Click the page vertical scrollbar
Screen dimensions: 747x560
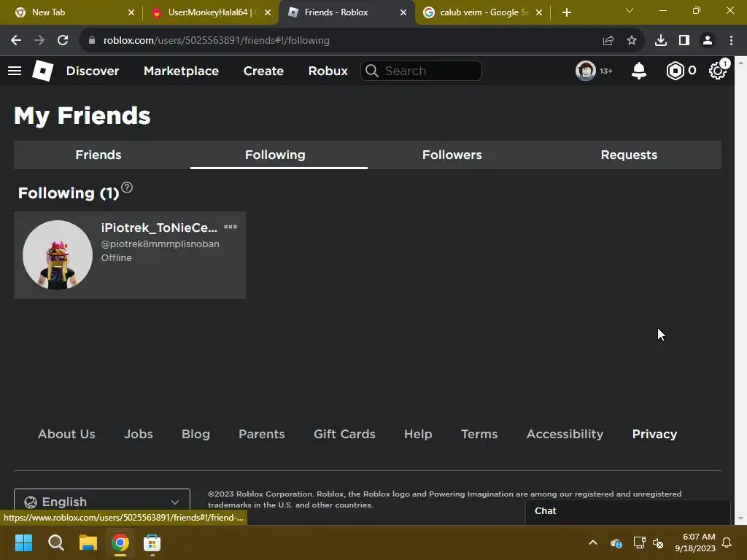tap(740, 290)
